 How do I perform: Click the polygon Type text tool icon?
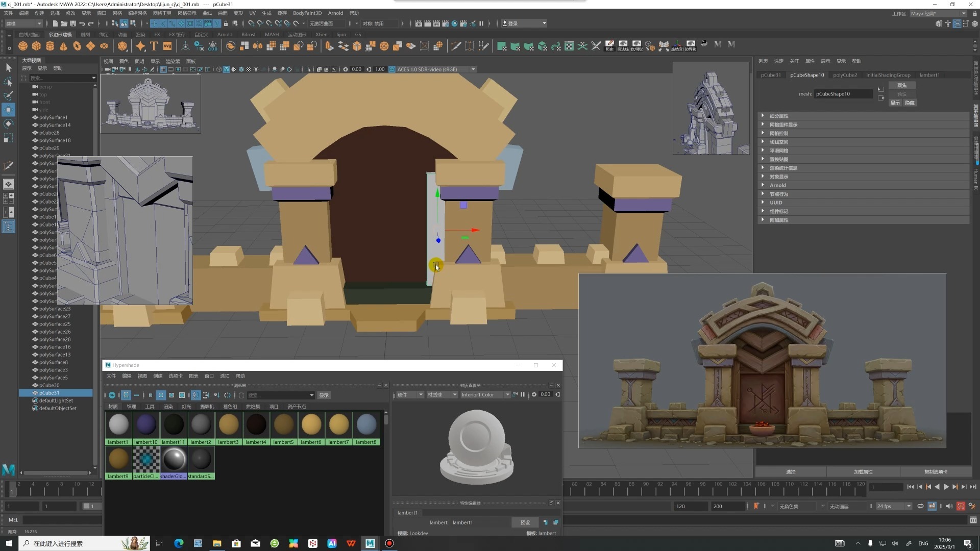point(154,46)
